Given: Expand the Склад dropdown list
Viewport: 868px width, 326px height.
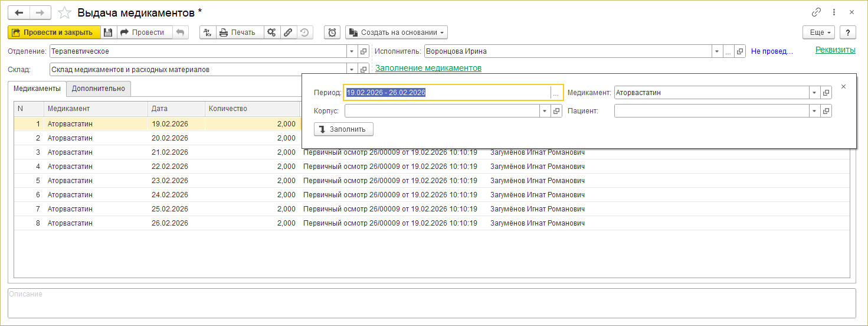Looking at the screenshot, I should (352, 70).
